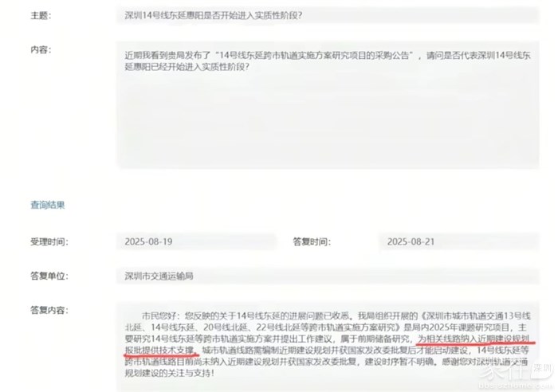Click the 内容 label
Screen dimensions: 558x392
coord(41,50)
